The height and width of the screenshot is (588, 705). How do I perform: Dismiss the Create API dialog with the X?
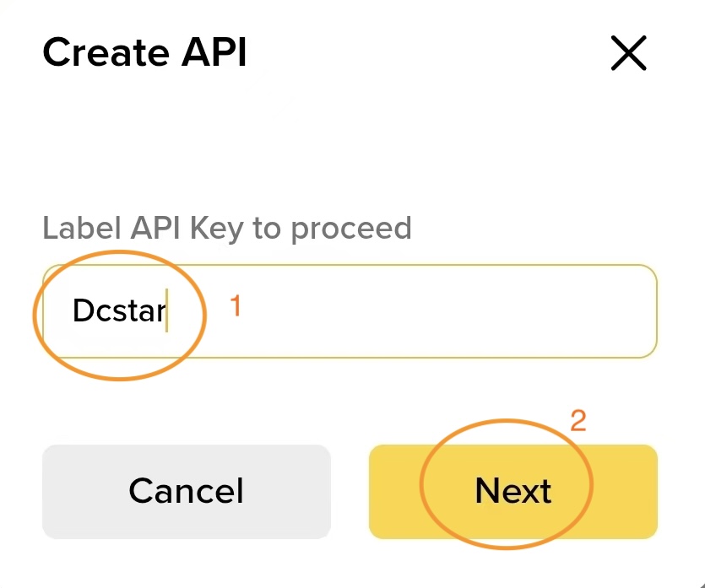coord(628,53)
